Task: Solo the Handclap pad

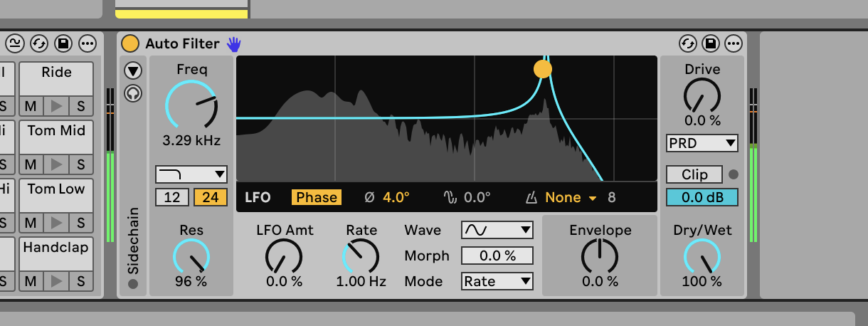Action: [81, 281]
